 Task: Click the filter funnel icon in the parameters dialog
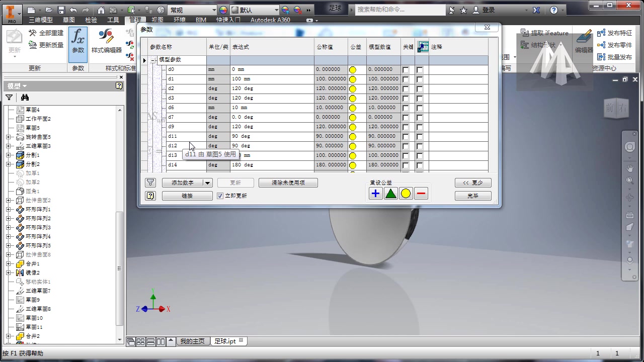pos(150,183)
